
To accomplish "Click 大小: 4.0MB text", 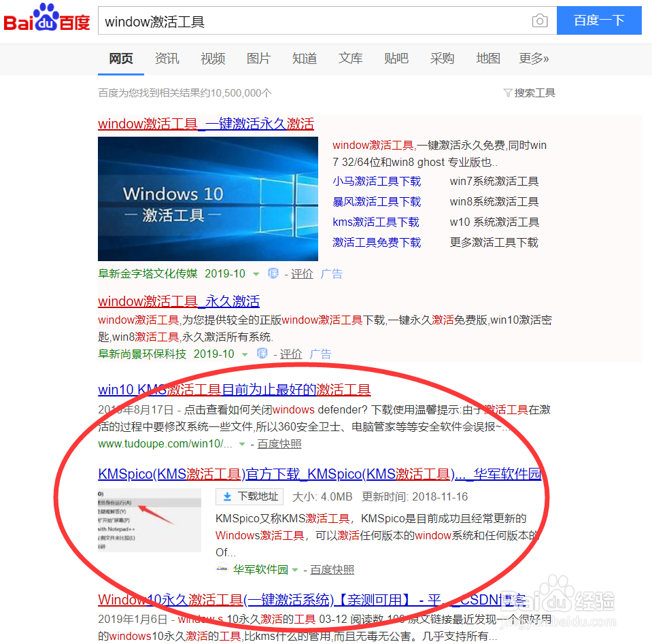I will tap(322, 496).
